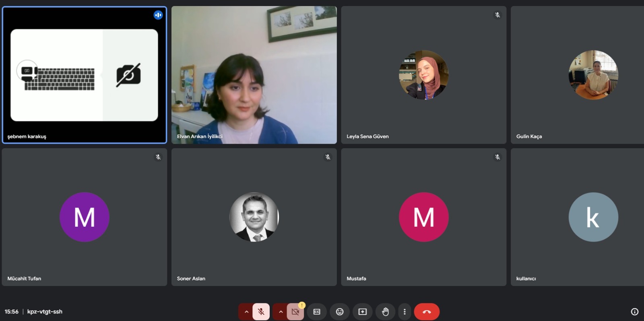Select şebnem karakuş presentation tile

[85, 75]
